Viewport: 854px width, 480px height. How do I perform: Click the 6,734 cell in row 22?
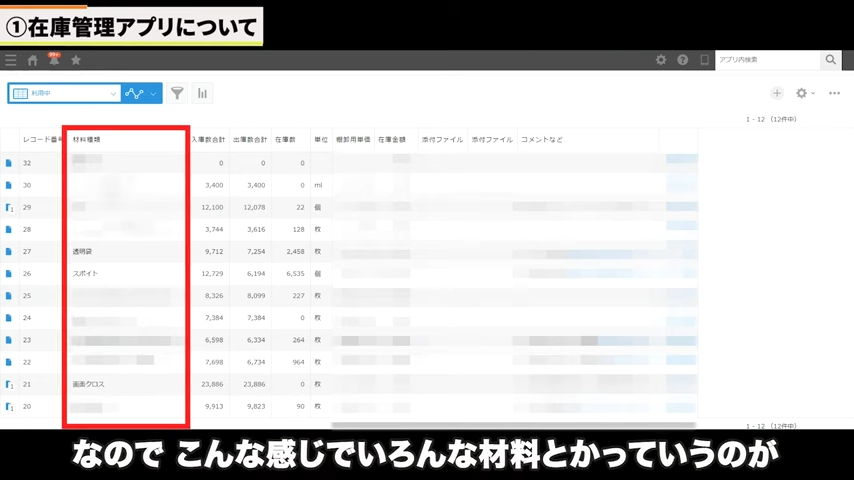pyautogui.click(x=256, y=362)
